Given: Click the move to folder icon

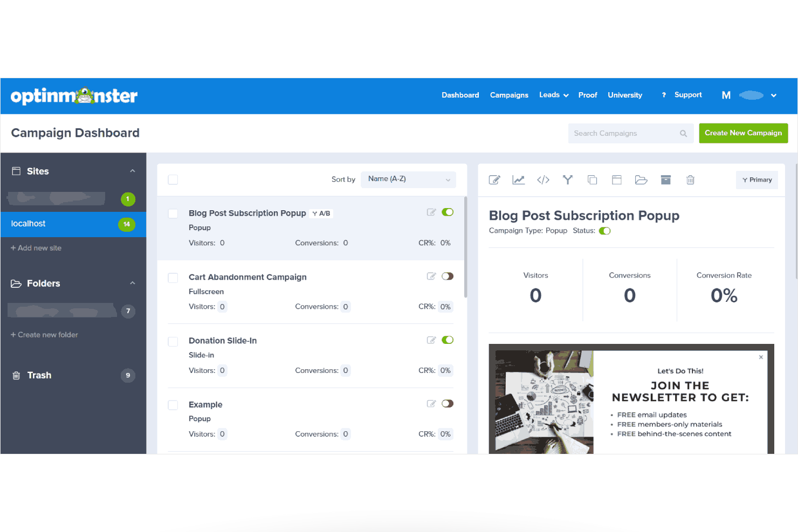Looking at the screenshot, I should (x=641, y=180).
